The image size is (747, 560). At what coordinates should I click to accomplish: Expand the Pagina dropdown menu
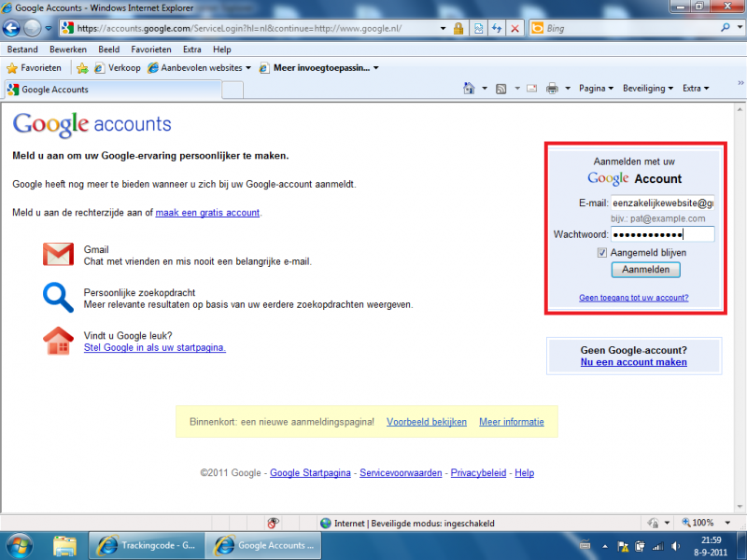(x=596, y=89)
